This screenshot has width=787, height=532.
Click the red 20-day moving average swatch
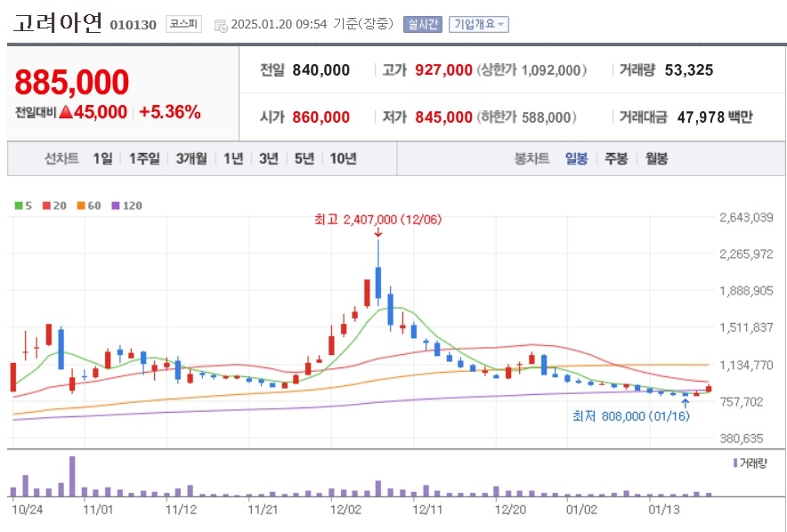[x=46, y=206]
